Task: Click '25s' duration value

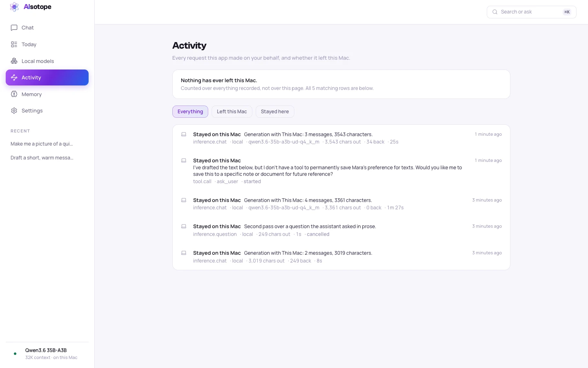Action: point(394,142)
